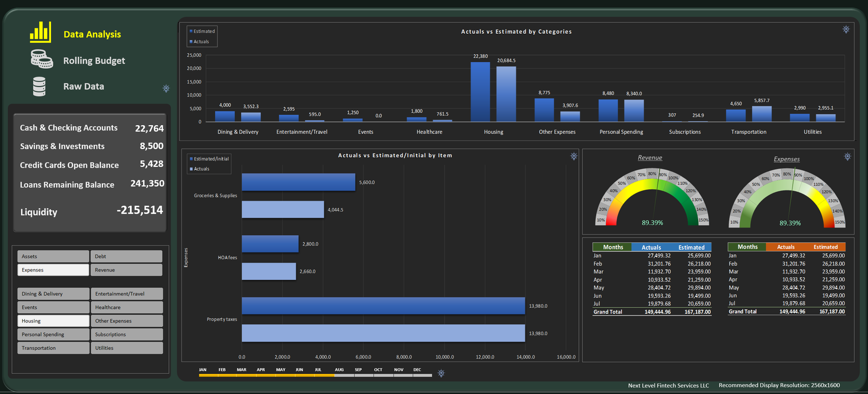This screenshot has height=394, width=868.
Task: Click the Months header in Revenue table
Action: pos(613,247)
